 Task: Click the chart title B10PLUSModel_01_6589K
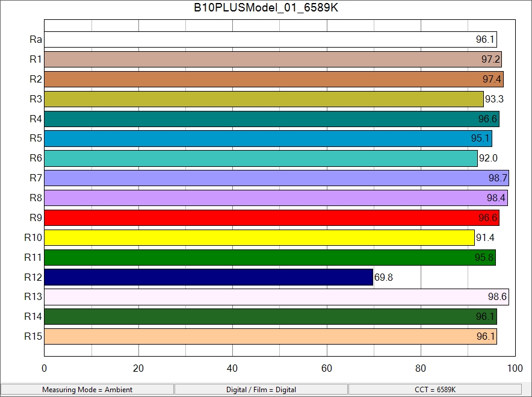click(266, 8)
